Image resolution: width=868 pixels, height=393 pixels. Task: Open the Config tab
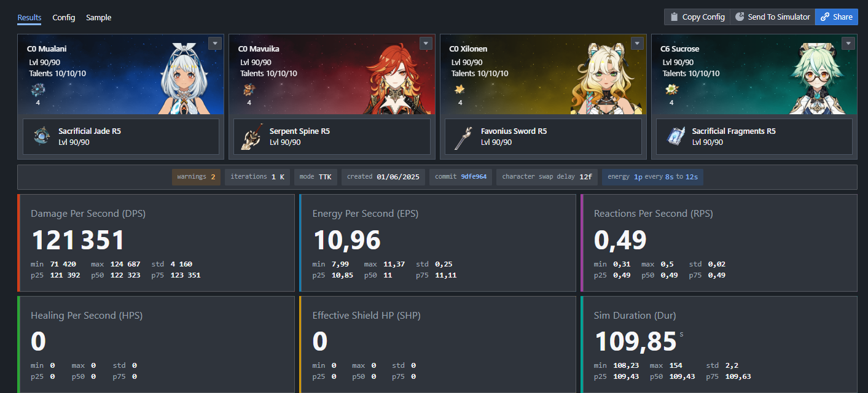[x=64, y=17]
